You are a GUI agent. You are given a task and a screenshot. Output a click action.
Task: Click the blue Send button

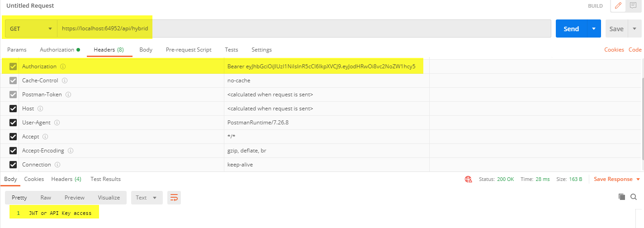click(571, 28)
